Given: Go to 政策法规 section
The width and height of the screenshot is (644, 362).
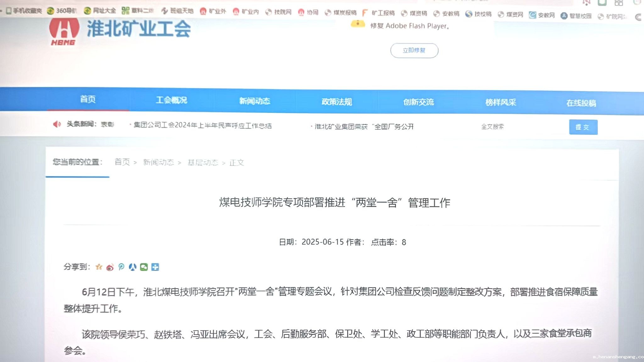Looking at the screenshot, I should click(x=336, y=102).
